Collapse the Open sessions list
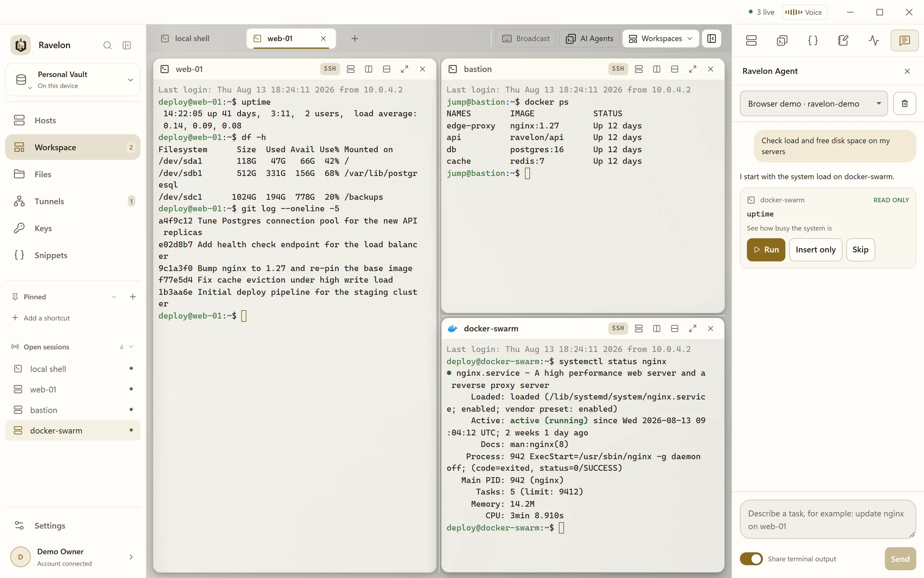Image resolution: width=924 pixels, height=578 pixels. click(131, 347)
